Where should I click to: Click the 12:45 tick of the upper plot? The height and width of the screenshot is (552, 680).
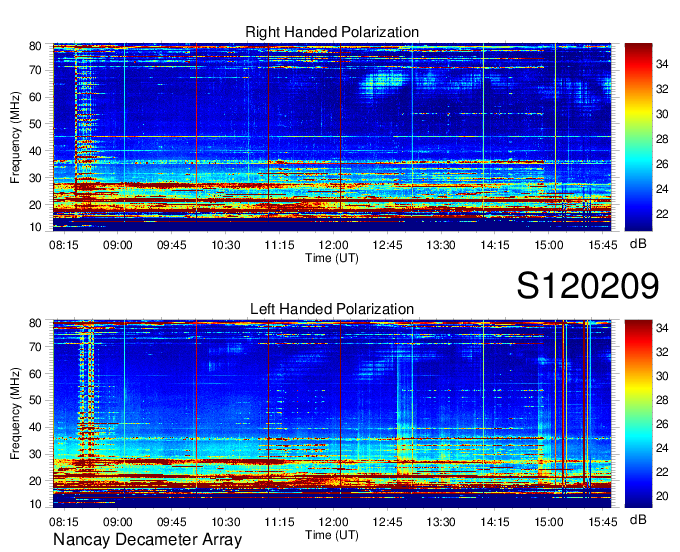387,245
